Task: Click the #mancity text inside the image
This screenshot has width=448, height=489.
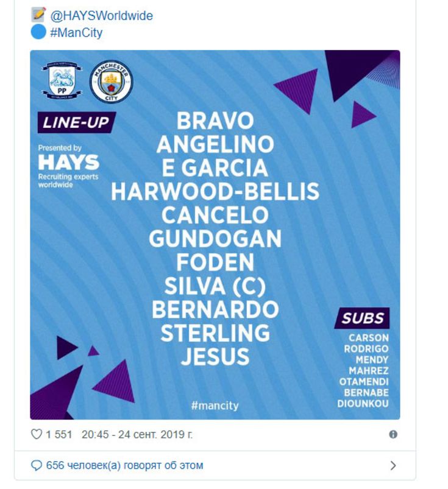Action: (x=215, y=406)
